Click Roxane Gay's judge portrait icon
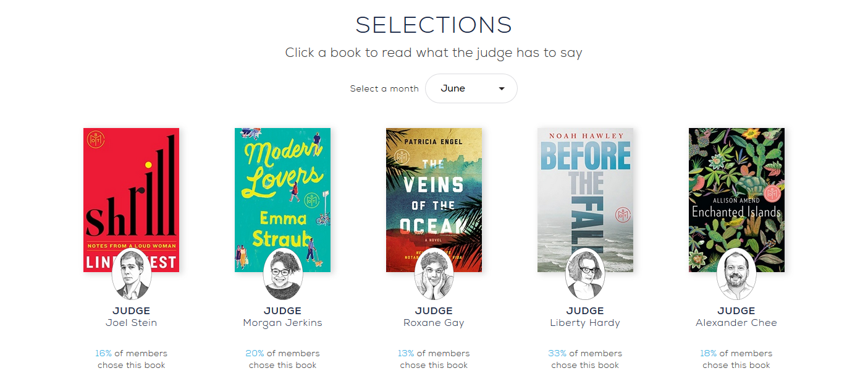This screenshot has height=389, width=868. point(434,274)
